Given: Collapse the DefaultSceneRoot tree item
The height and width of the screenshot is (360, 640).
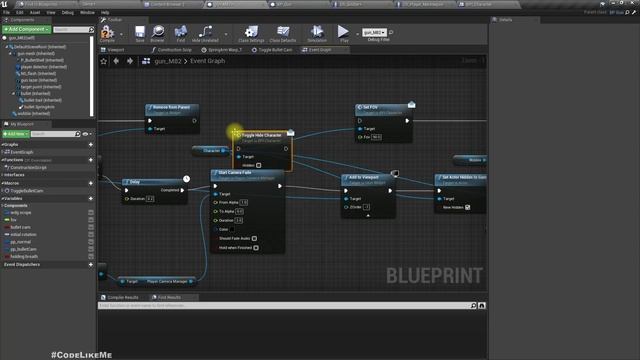Looking at the screenshot, I should coord(7,47).
